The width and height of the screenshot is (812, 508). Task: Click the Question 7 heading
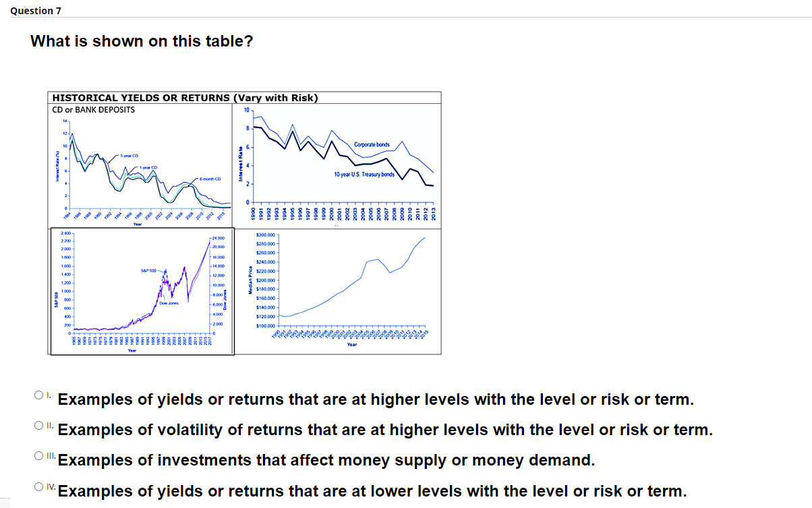pos(35,10)
